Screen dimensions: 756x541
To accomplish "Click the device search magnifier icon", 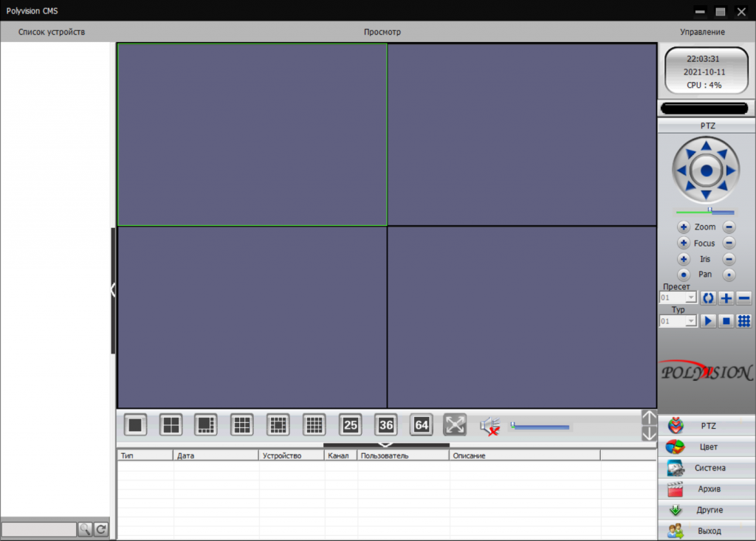I will click(x=85, y=529).
